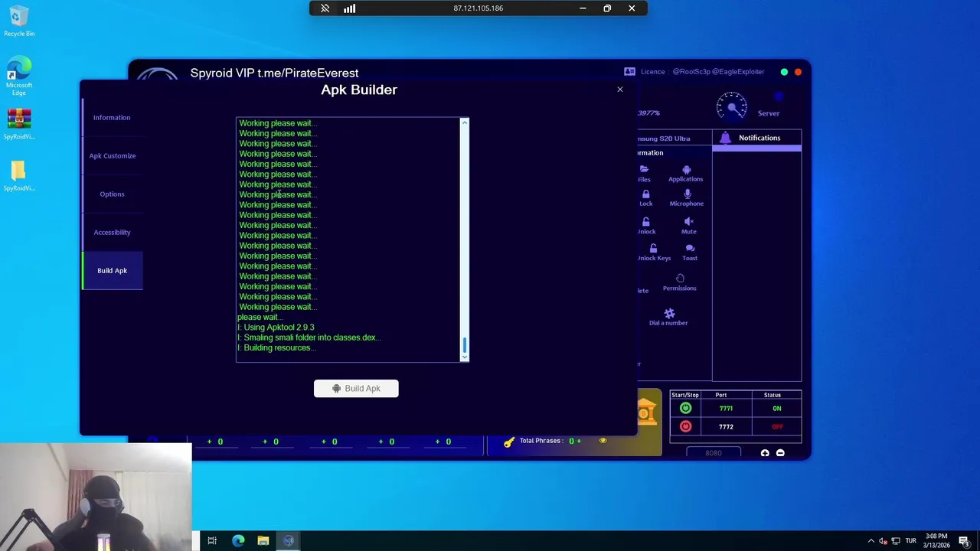
Task: Open the Information tab in Apk Builder
Action: coord(112,118)
